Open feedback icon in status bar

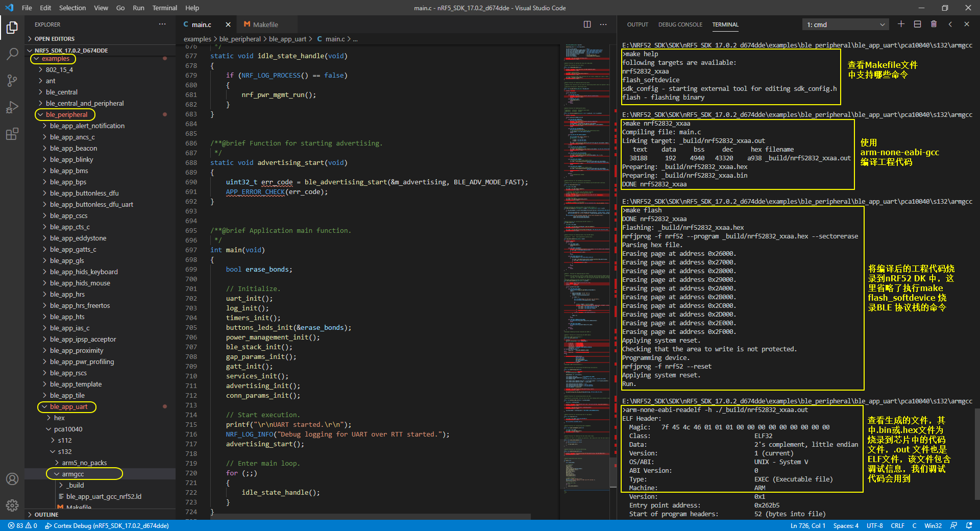953,525
